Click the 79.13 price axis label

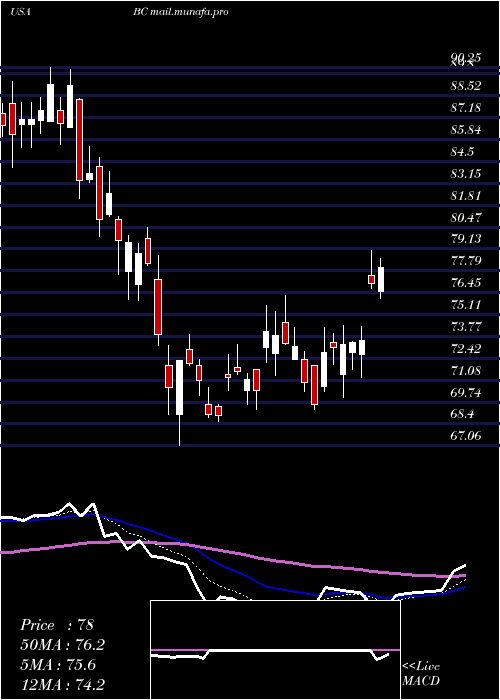tap(466, 239)
